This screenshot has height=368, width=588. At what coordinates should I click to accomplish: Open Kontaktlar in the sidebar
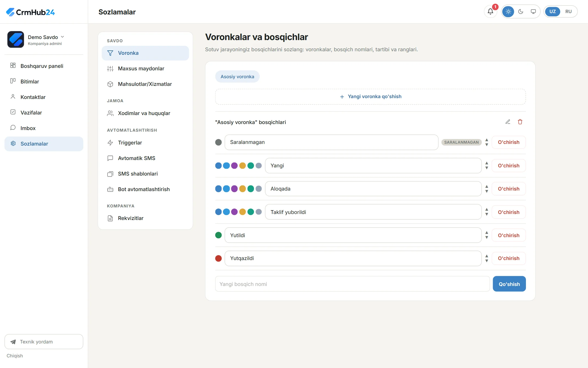tap(44, 97)
